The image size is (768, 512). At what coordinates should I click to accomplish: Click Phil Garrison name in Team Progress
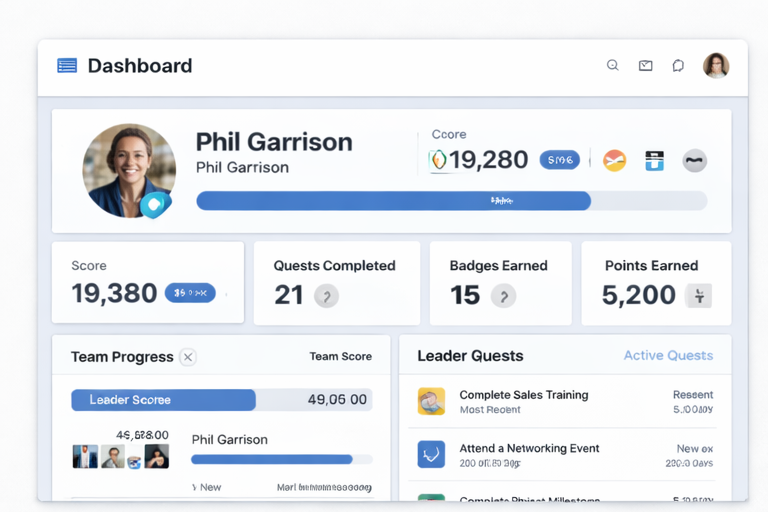coord(230,439)
